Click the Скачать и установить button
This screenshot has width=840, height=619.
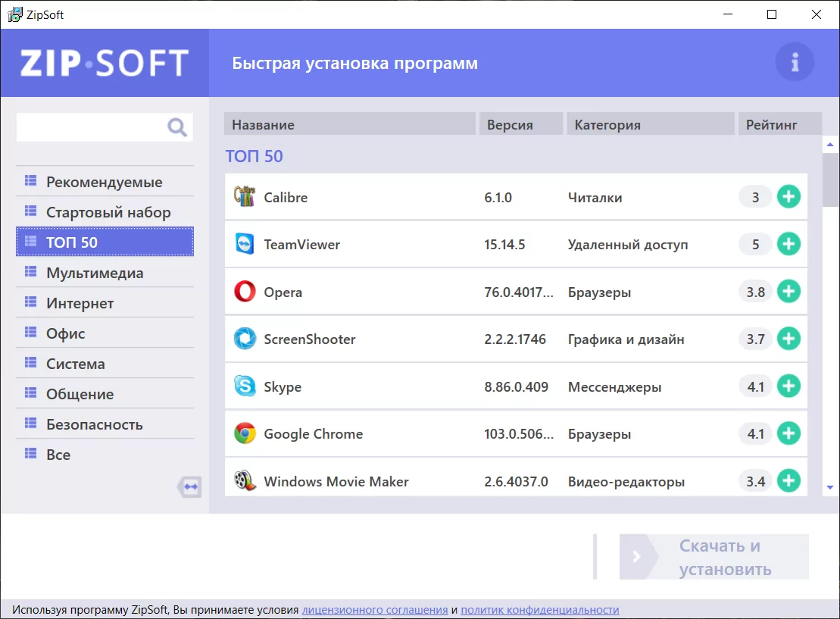coord(714,557)
